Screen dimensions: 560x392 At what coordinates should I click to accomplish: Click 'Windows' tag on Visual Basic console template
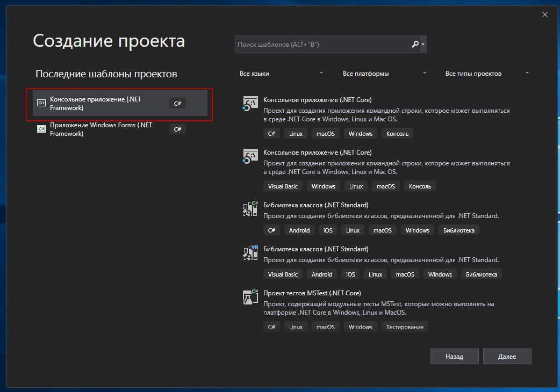[x=323, y=186]
